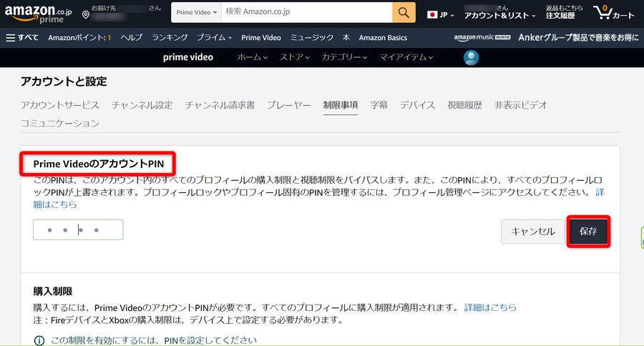The height and width of the screenshot is (346, 644).
Task: Switch to the コミュニケーション tab
Action: click(x=60, y=123)
